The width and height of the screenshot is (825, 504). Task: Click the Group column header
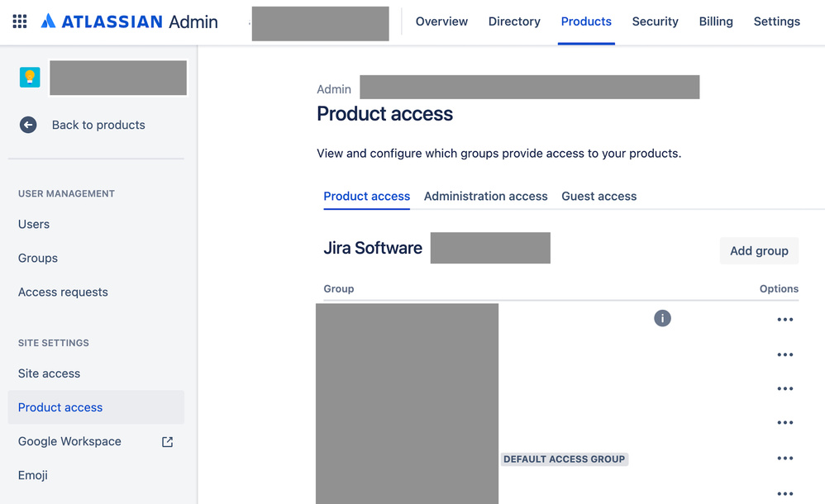[x=339, y=289]
